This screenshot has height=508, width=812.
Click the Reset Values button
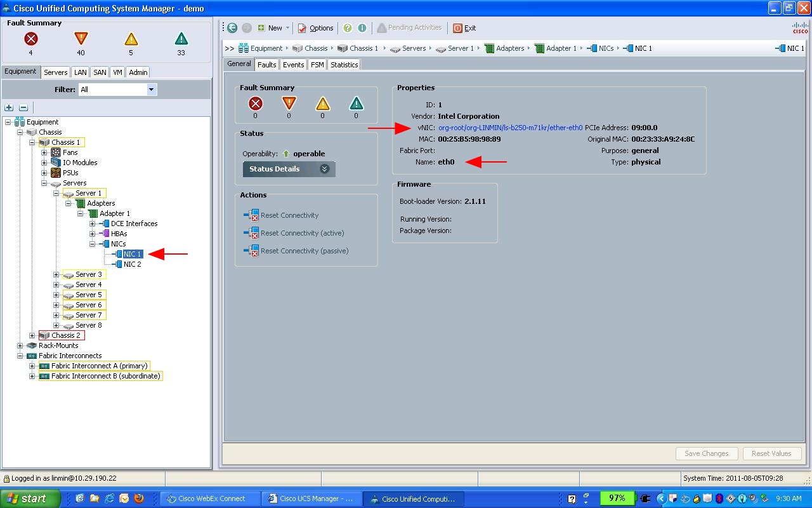click(771, 453)
